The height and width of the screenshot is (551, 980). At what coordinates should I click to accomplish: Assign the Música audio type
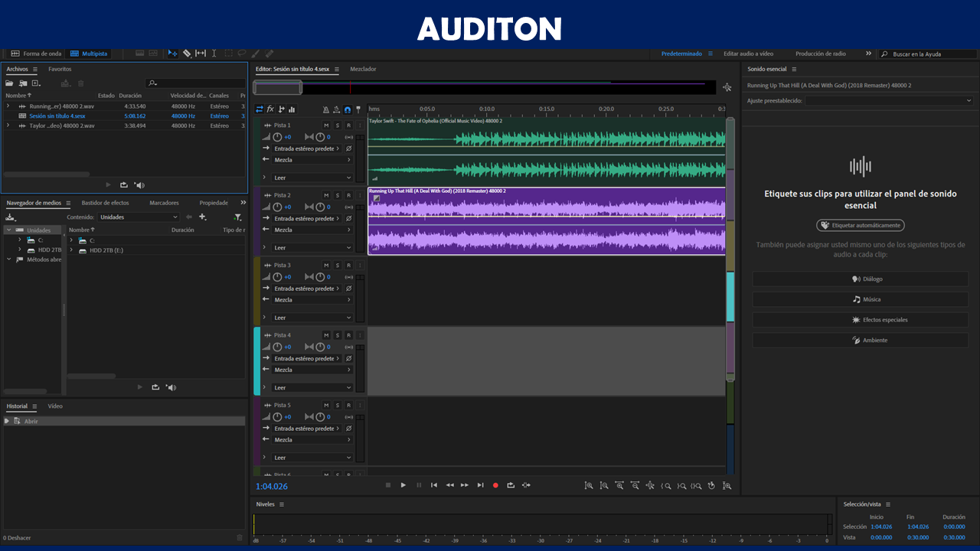click(x=861, y=299)
